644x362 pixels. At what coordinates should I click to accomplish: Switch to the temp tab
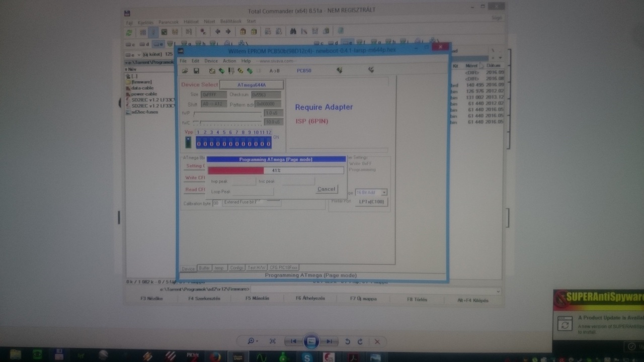[x=219, y=268]
